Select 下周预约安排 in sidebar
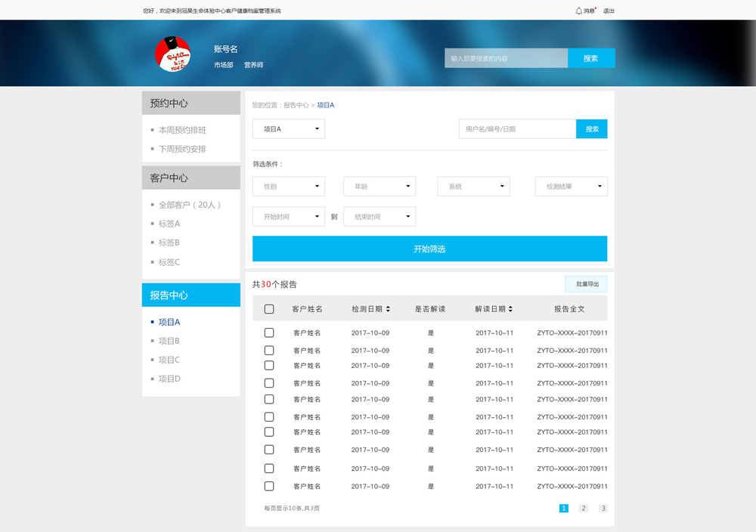 point(182,149)
